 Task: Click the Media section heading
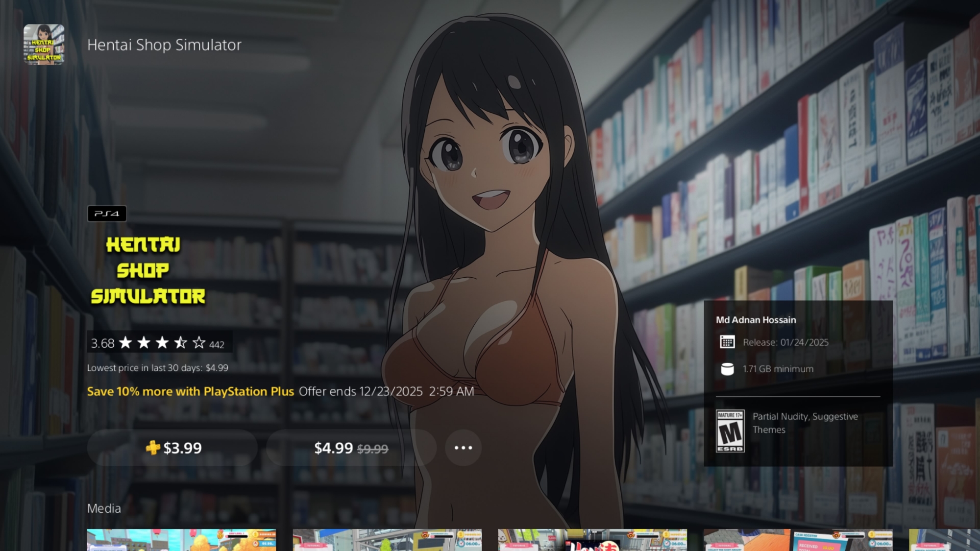click(x=104, y=508)
